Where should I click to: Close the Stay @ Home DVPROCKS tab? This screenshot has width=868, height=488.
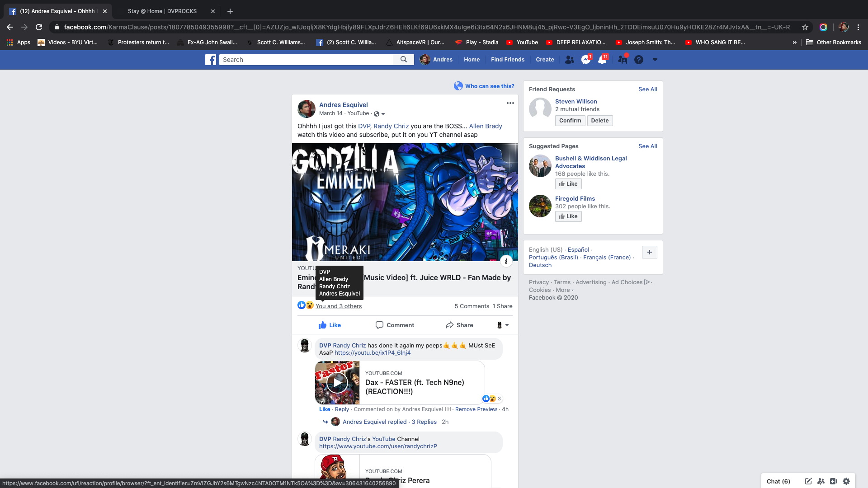click(213, 11)
